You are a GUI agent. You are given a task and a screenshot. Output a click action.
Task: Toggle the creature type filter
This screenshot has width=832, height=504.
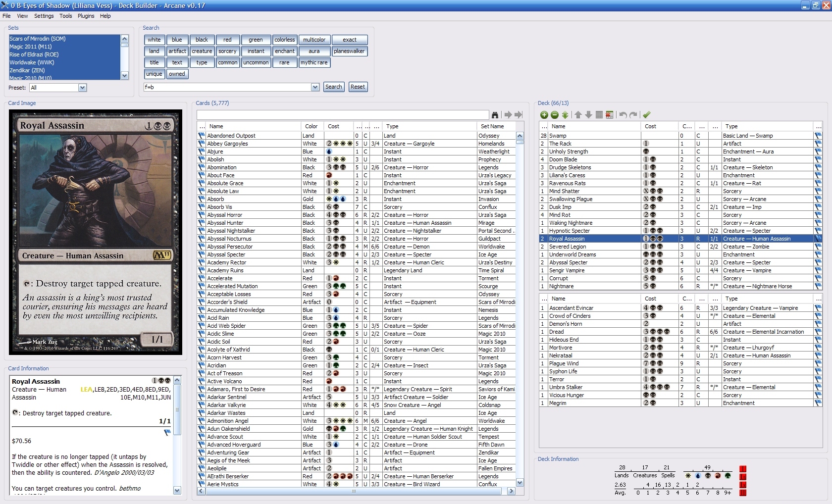pos(202,51)
